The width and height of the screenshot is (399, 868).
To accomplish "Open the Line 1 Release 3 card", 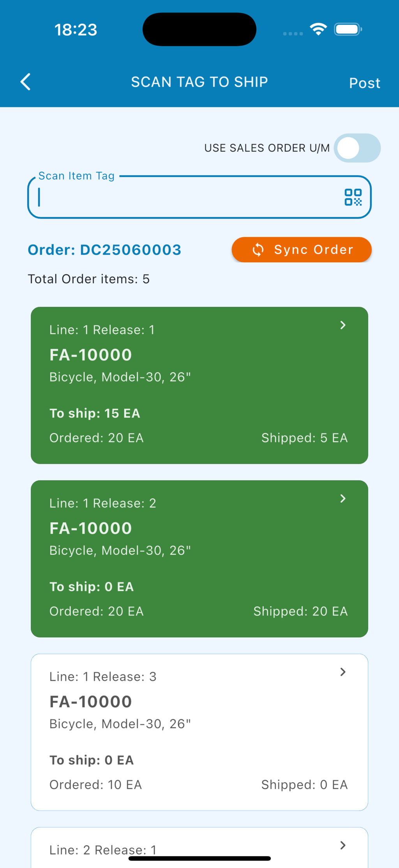I will [x=199, y=732].
